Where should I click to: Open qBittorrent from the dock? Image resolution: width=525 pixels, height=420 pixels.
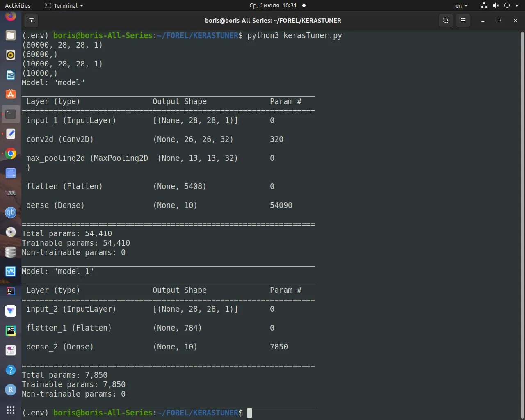pos(11,212)
